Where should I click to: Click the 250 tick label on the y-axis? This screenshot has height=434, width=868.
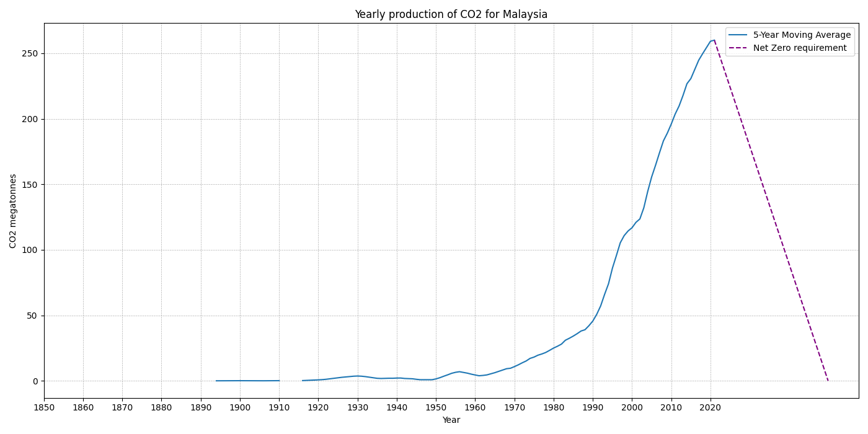[30, 53]
